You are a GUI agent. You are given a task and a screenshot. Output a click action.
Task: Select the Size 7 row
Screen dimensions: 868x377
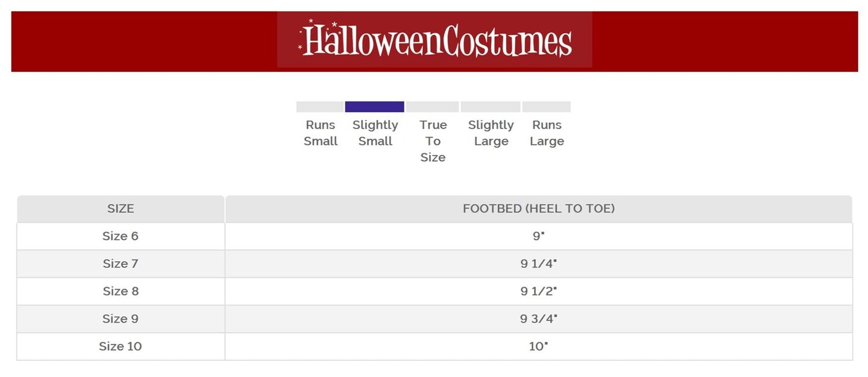pos(121,264)
